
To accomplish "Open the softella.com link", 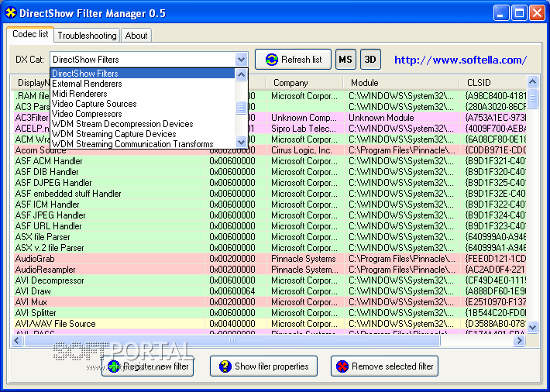I will (x=460, y=60).
